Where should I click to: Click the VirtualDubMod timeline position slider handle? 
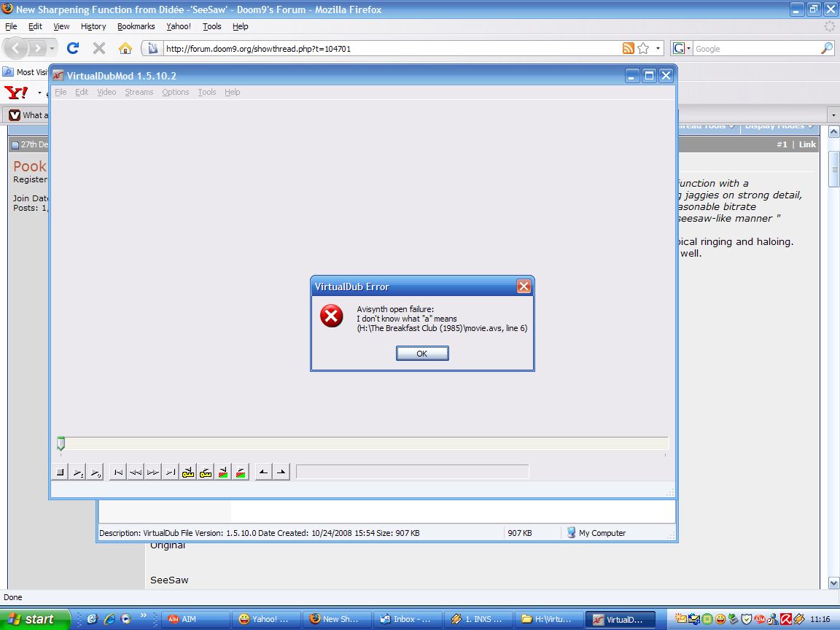[x=61, y=443]
